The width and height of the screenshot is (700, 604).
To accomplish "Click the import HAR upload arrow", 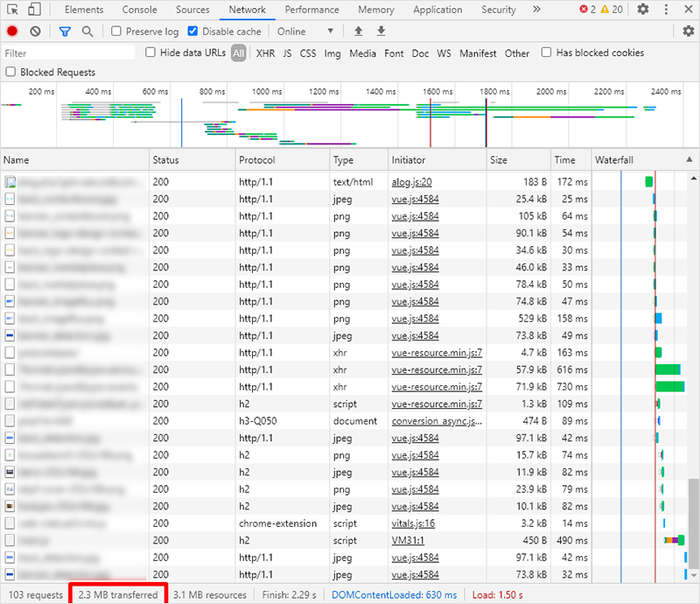I will click(358, 32).
